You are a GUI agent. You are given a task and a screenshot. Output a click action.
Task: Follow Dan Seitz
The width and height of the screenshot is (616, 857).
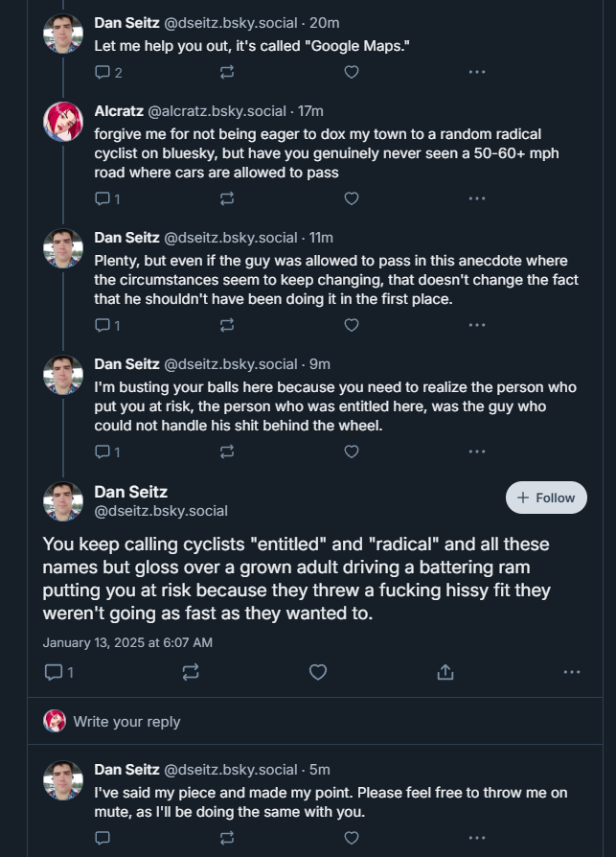[x=546, y=498]
